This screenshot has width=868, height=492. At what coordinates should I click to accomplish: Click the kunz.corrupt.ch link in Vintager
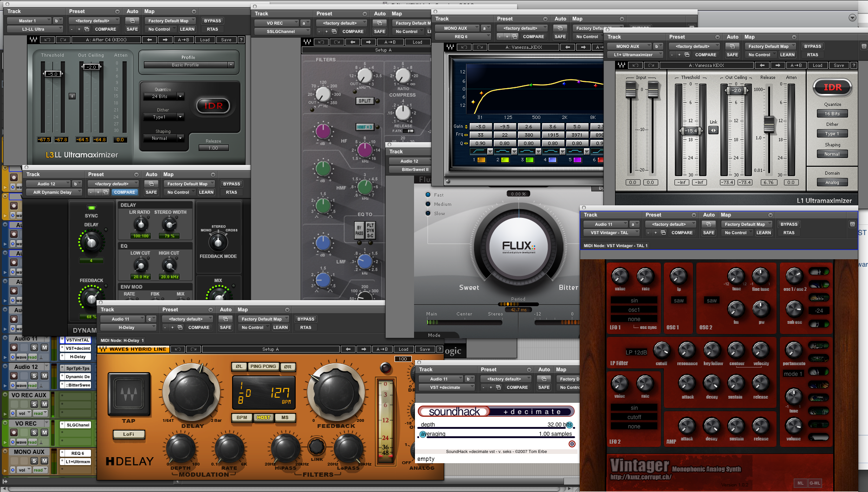click(641, 477)
